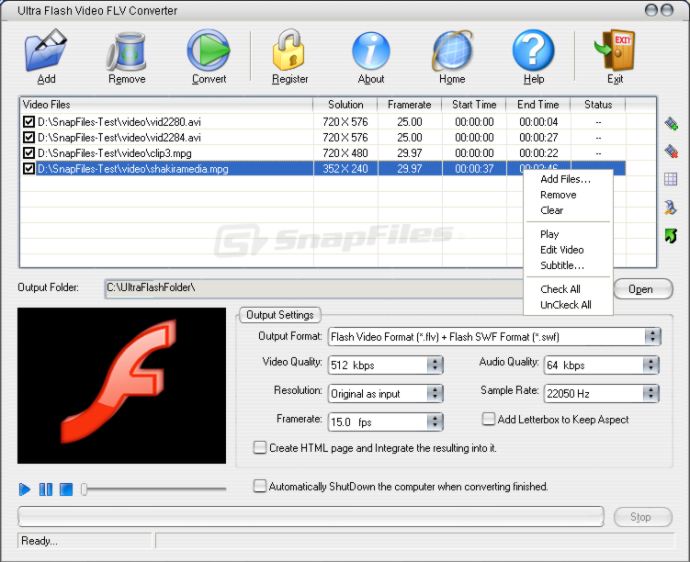Click the grid table side icon
This screenshot has height=562, width=690.
tap(671, 180)
